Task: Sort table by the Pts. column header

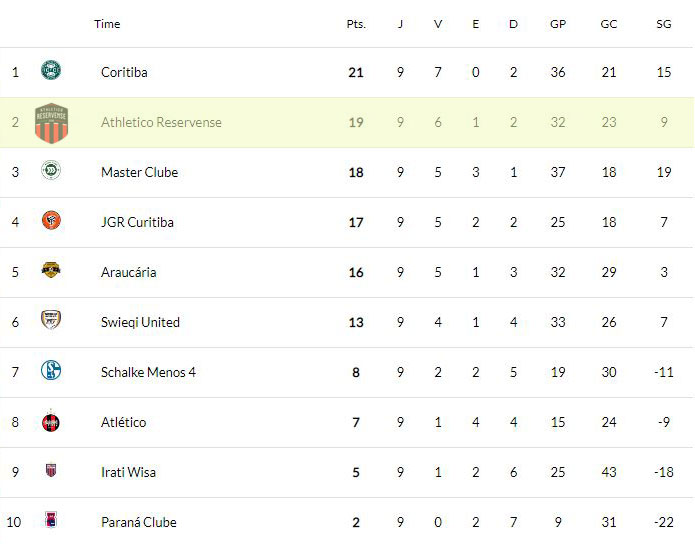Action: (356, 24)
